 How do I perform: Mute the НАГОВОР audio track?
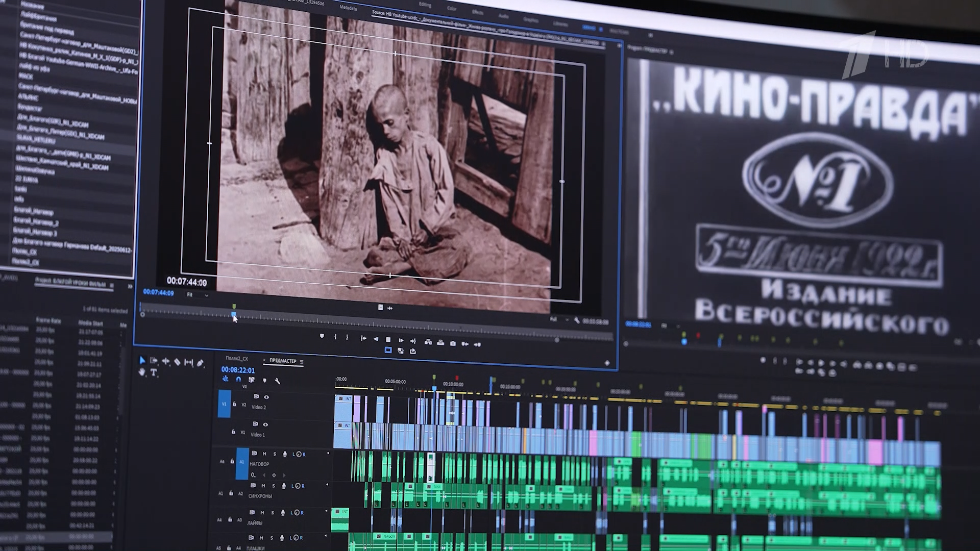(264, 454)
